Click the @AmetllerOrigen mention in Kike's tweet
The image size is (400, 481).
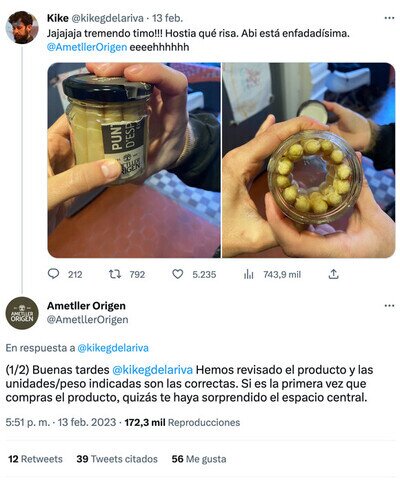[x=87, y=47]
